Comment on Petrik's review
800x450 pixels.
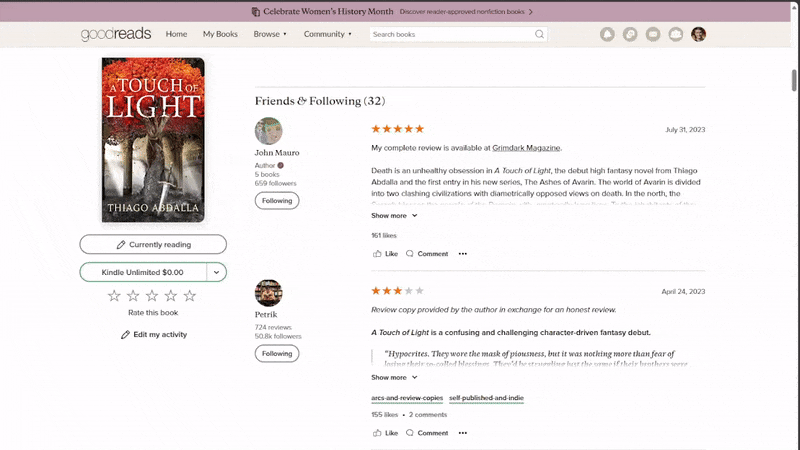427,433
